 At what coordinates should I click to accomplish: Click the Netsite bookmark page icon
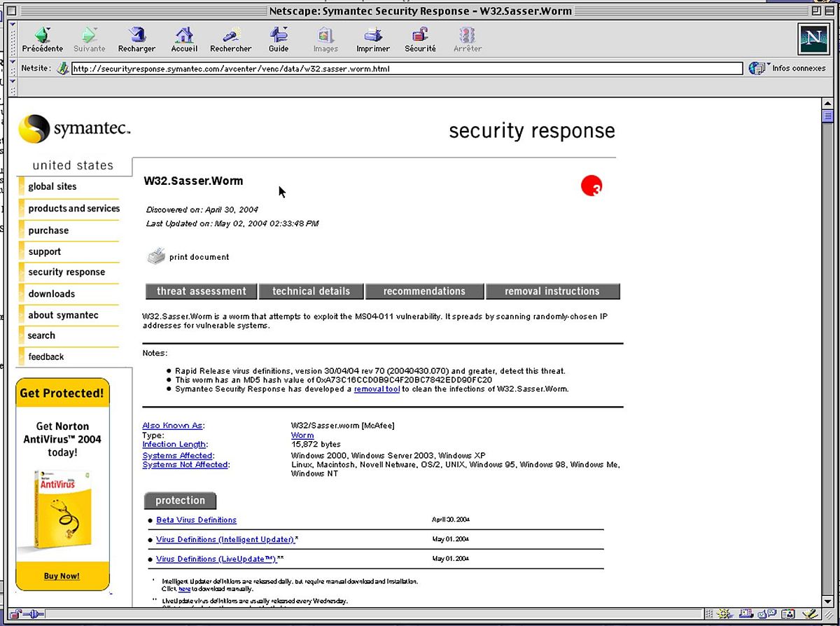[x=63, y=69]
